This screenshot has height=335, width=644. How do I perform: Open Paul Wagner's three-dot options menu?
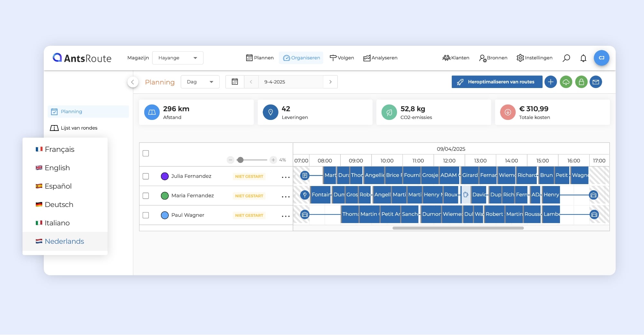[x=286, y=216]
